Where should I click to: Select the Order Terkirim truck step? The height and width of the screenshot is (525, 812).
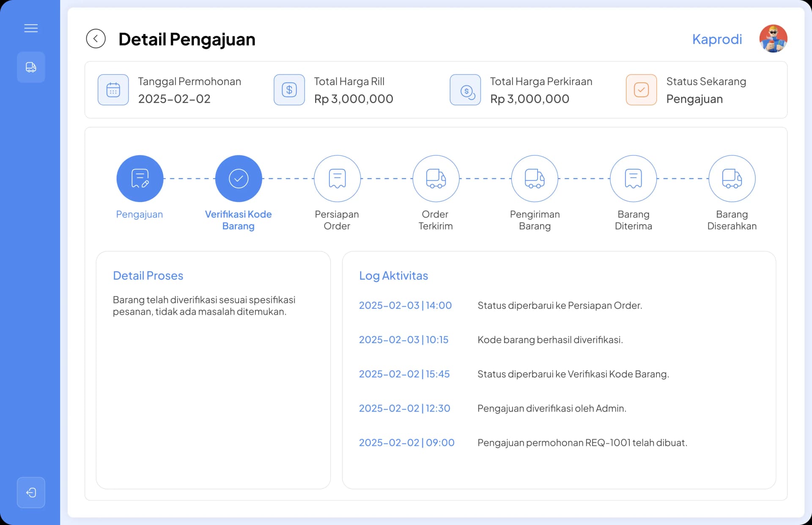coord(436,179)
